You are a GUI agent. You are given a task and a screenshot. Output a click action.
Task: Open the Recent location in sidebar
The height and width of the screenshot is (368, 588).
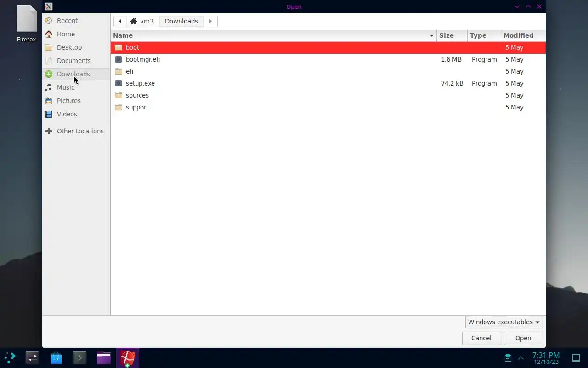point(76,21)
